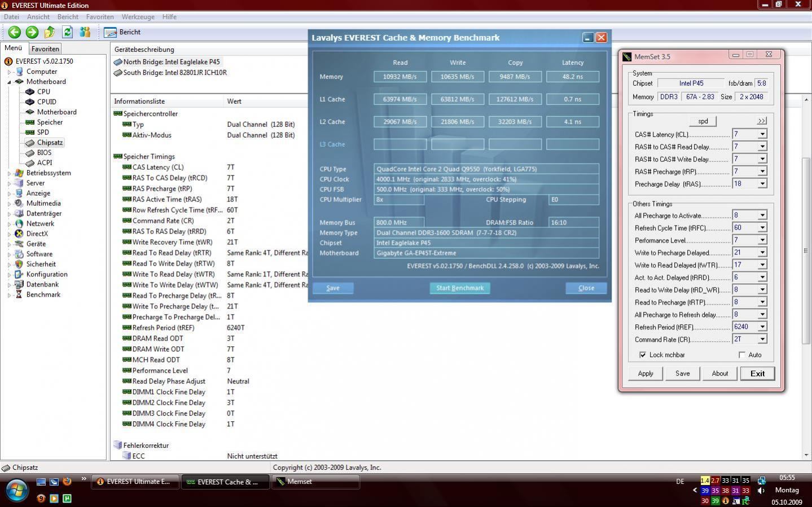The width and height of the screenshot is (812, 507).
Task: Open RAS# Precharge (tRP) dropdown
Action: (x=762, y=171)
